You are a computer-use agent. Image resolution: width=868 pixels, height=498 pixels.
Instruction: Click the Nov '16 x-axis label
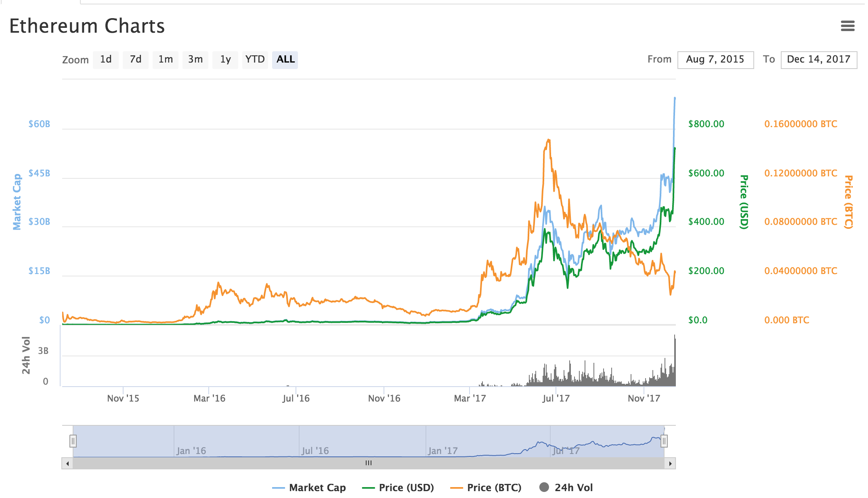(384, 398)
